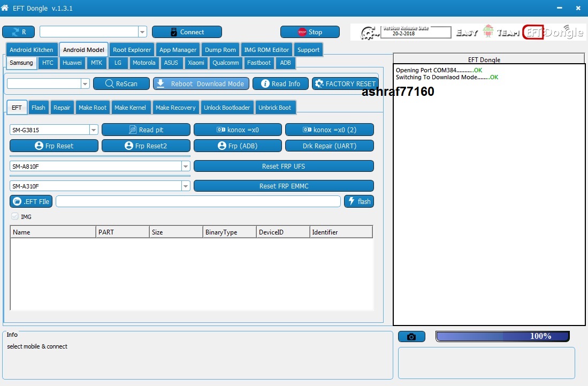Viewport: 588px width, 386px height.
Task: Switch to Android Model tab
Action: (83, 49)
